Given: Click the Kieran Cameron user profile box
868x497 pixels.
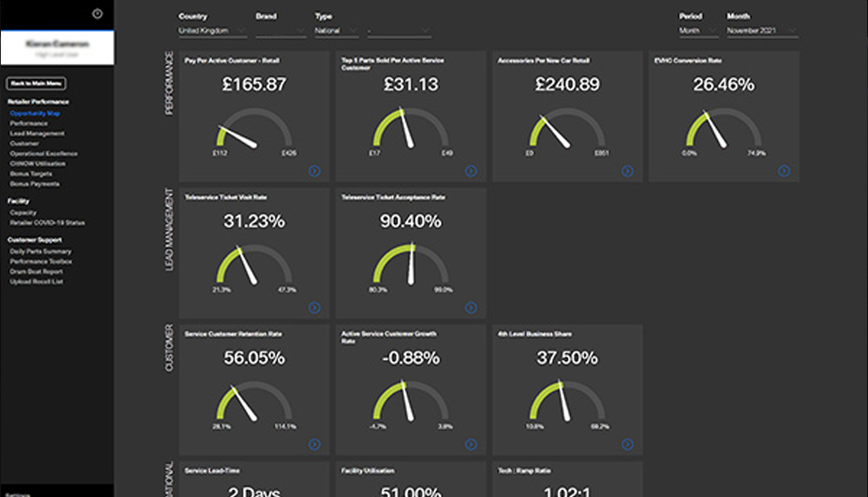Looking at the screenshot, I should click(57, 48).
